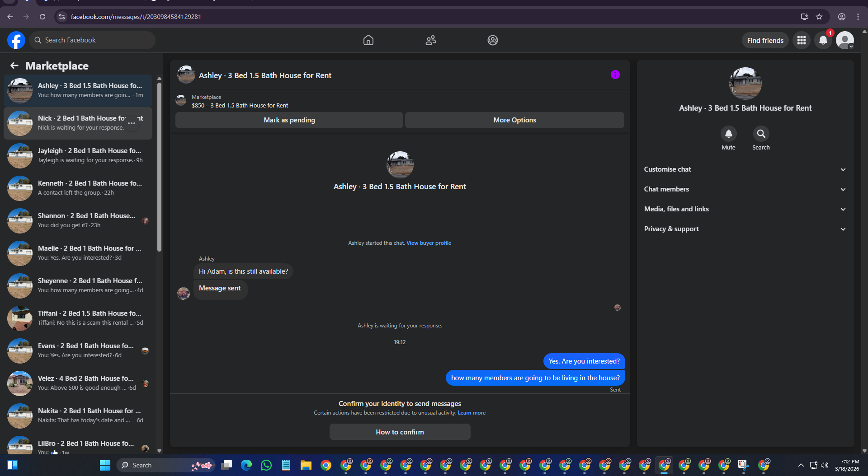Click the browser reload button

click(42, 17)
